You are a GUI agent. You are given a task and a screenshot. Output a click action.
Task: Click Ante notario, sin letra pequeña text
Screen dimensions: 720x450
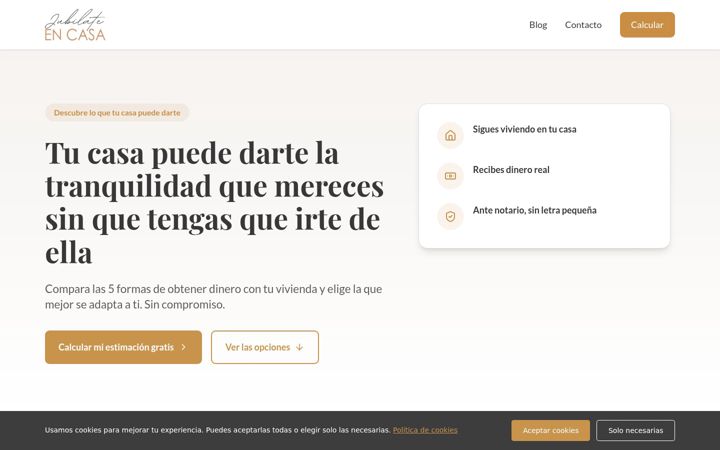(x=534, y=210)
